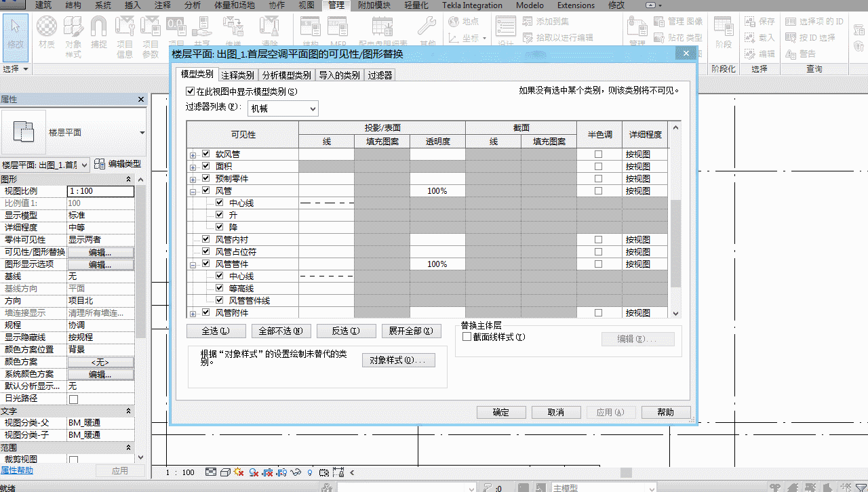Cancel dialog with 取消 button
This screenshot has height=492, width=868.
pos(556,412)
